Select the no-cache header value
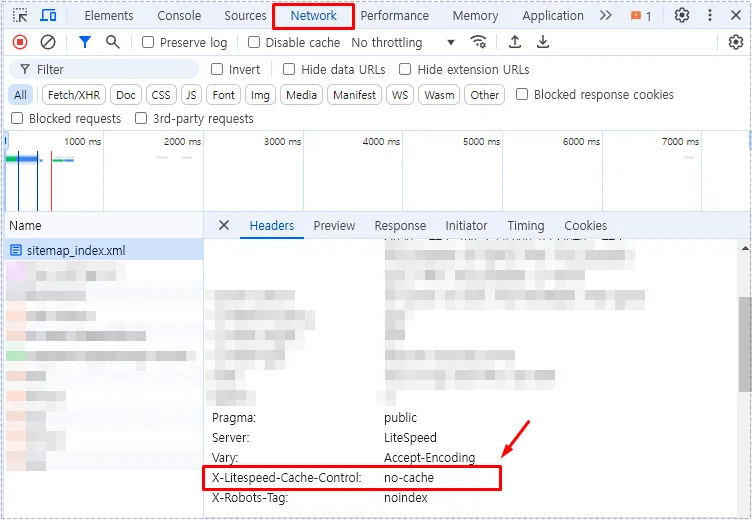 coord(409,477)
